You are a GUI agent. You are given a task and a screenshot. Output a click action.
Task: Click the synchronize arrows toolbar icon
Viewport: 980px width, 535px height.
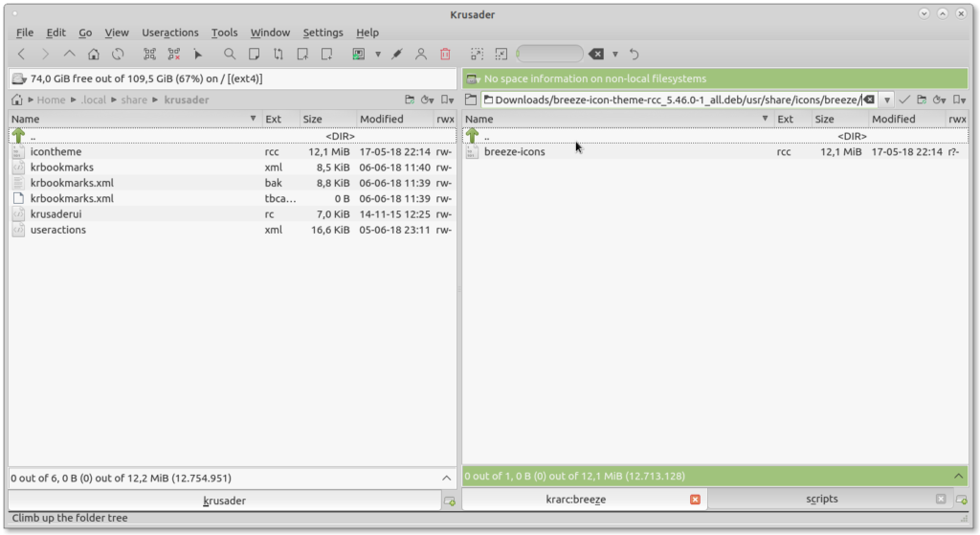tap(278, 55)
